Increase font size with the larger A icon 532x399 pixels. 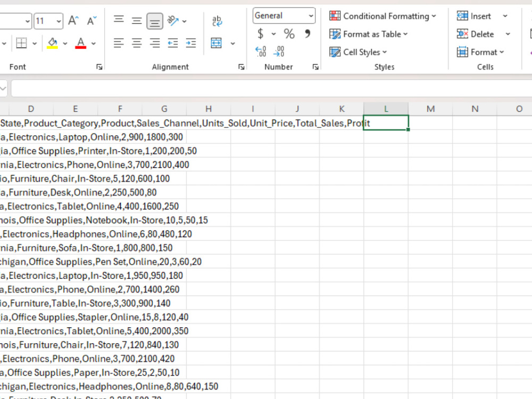coord(73,21)
